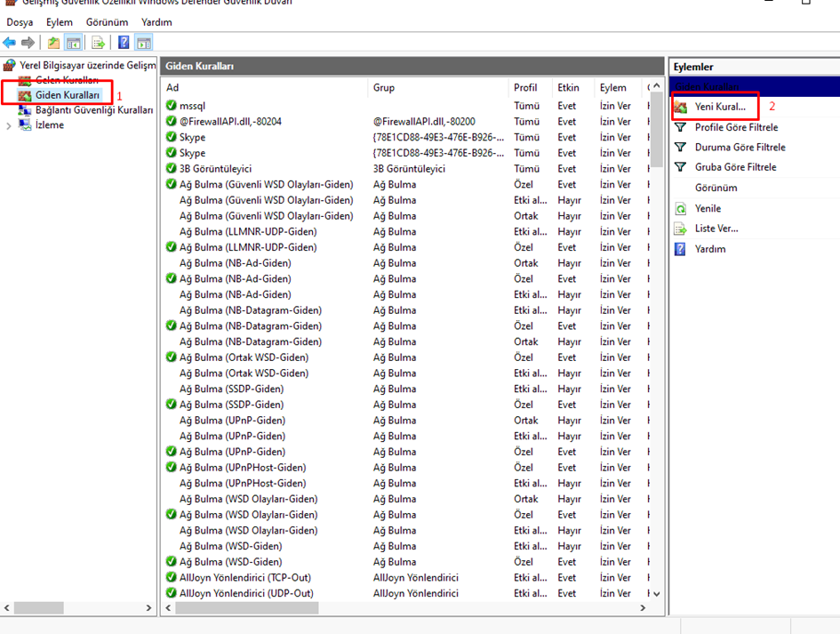Click the console tree scroll-left arrow
This screenshot has height=634, width=840.
(x=7, y=607)
